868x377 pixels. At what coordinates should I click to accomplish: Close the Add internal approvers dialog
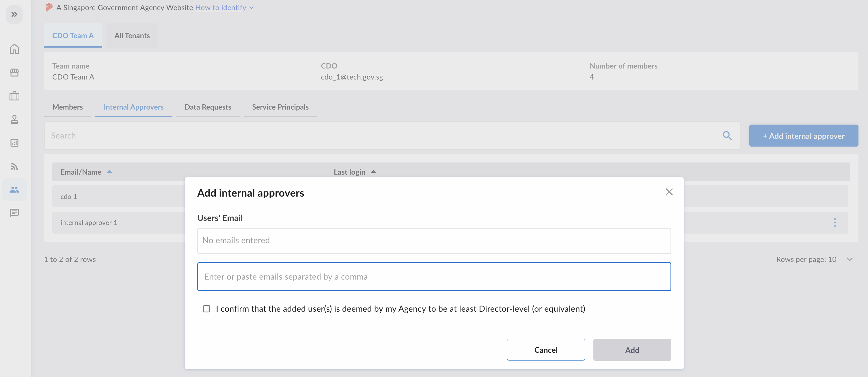(x=669, y=192)
